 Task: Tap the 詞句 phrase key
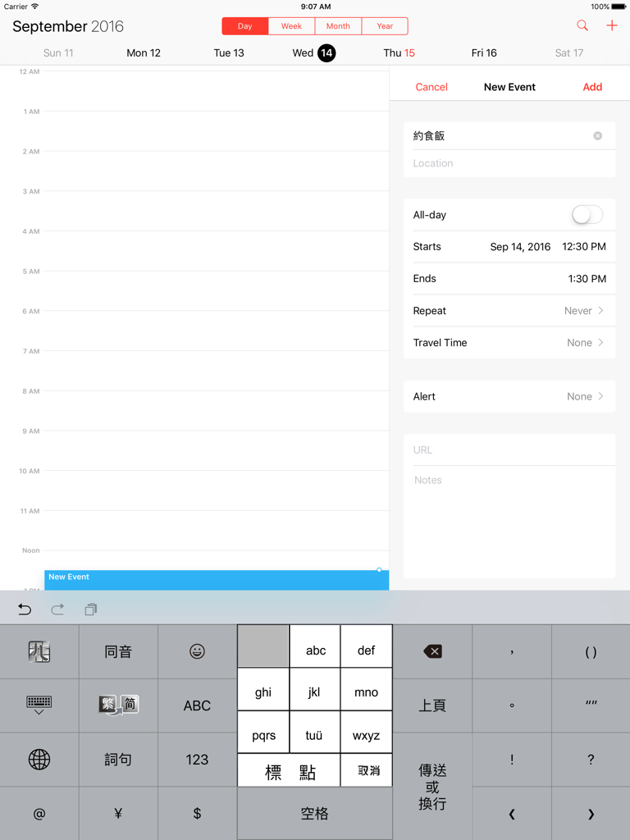[x=118, y=759]
